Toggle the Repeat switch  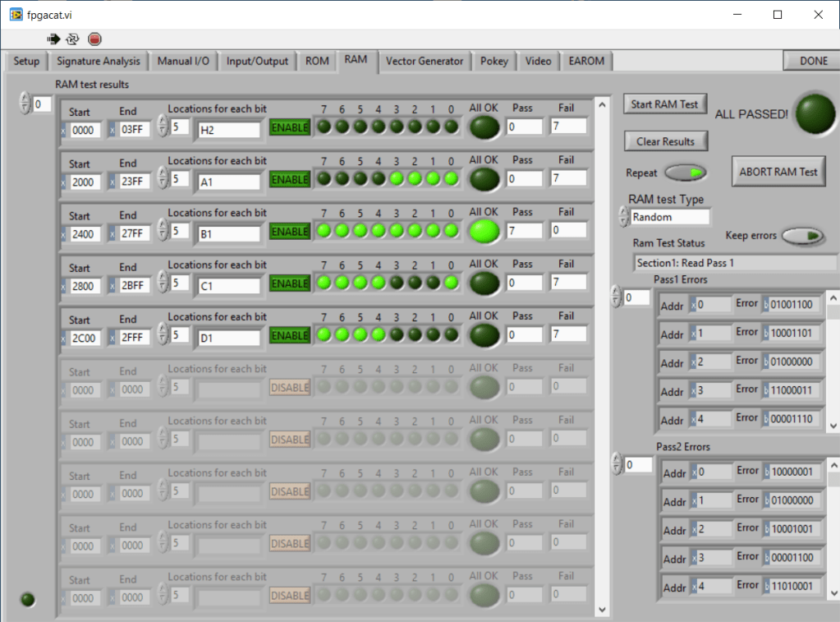pyautogui.click(x=685, y=173)
